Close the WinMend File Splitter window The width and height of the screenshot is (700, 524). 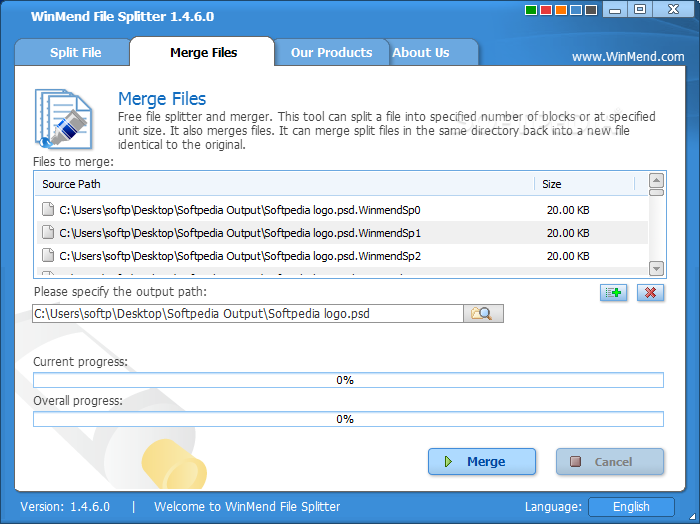673,9
